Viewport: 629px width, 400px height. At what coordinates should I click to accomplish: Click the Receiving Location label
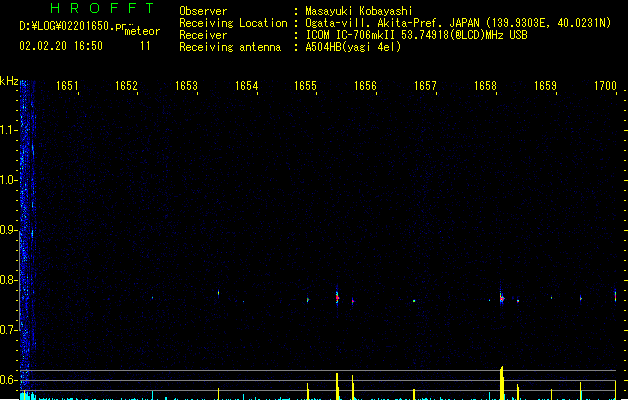[x=233, y=23]
